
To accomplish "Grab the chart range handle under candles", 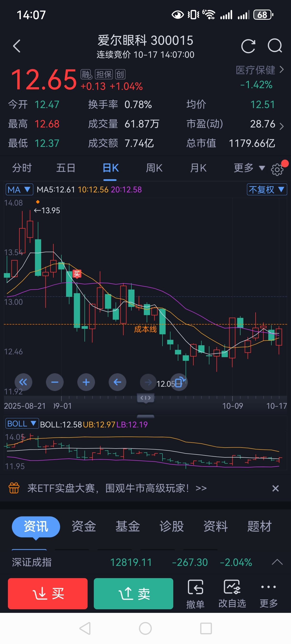I will point(146,398).
